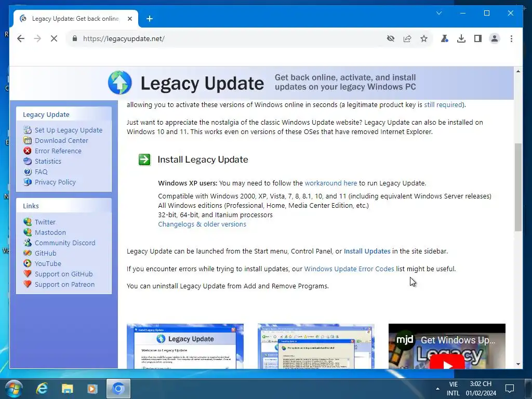Click the red Error Reference icon
Viewport: 532px width, 399px height.
click(28, 151)
